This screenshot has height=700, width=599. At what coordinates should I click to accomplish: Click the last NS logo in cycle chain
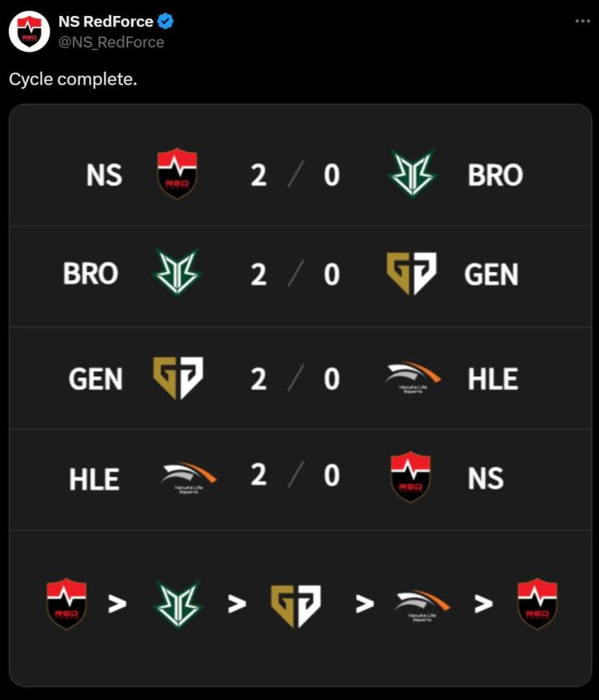click(537, 603)
